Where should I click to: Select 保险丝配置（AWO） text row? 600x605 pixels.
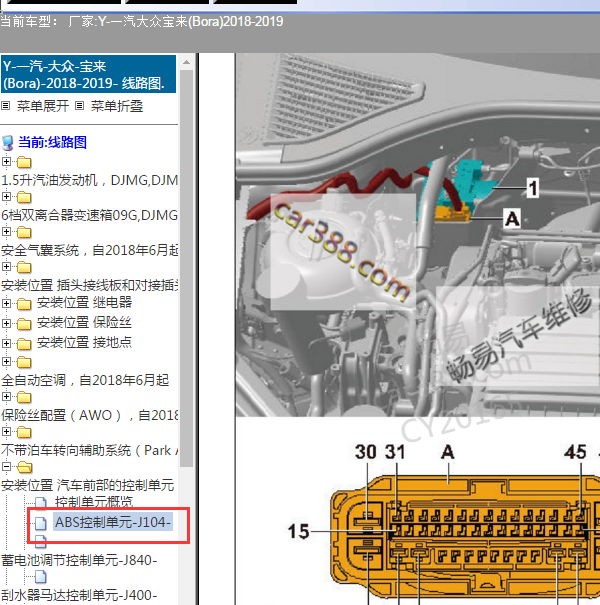[90, 415]
